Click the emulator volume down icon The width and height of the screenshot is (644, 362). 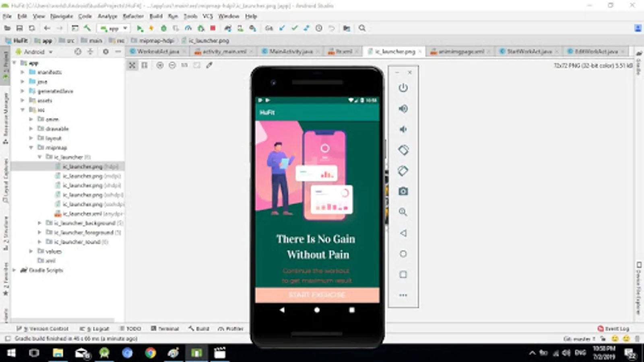click(x=403, y=129)
